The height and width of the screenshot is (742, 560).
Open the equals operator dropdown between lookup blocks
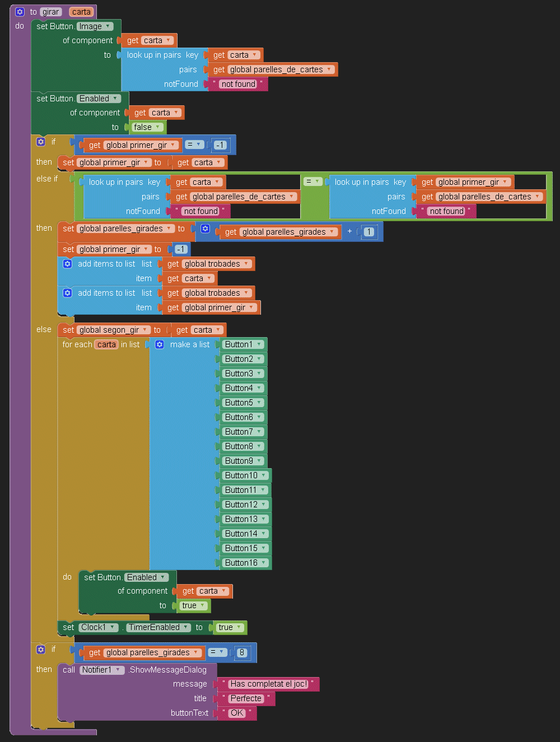click(x=317, y=181)
